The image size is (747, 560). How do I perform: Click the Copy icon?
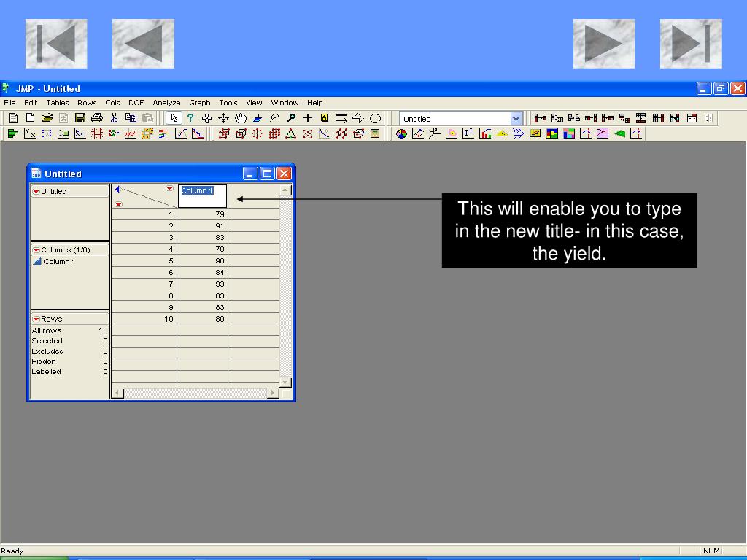pyautogui.click(x=131, y=117)
